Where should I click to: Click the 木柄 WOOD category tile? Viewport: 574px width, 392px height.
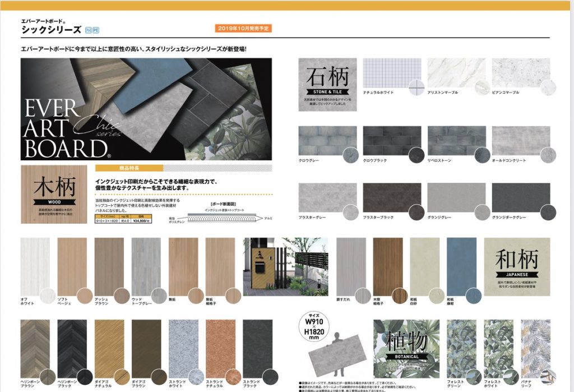tap(54, 194)
